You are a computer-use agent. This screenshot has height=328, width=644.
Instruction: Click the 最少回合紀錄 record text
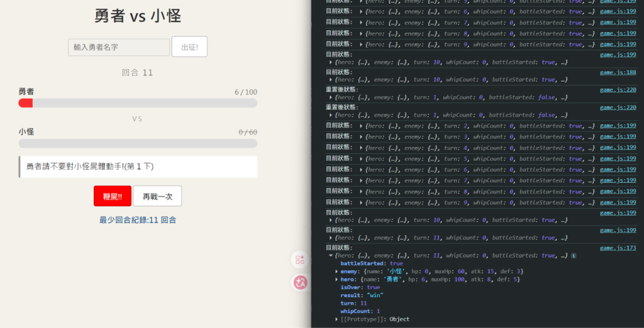(138, 220)
